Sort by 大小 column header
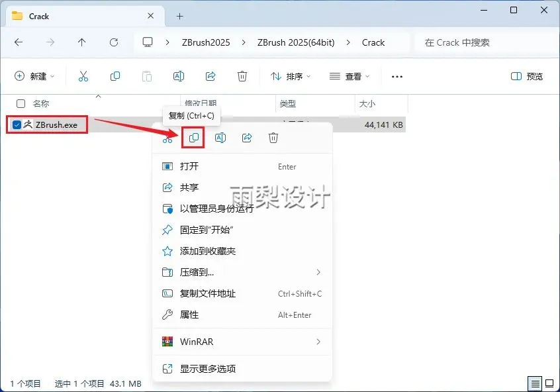Viewport: 560px width, 392px height. [x=367, y=103]
